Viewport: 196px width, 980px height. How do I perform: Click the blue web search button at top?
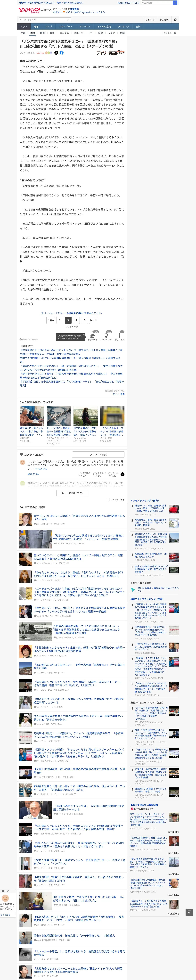click(175, 3)
